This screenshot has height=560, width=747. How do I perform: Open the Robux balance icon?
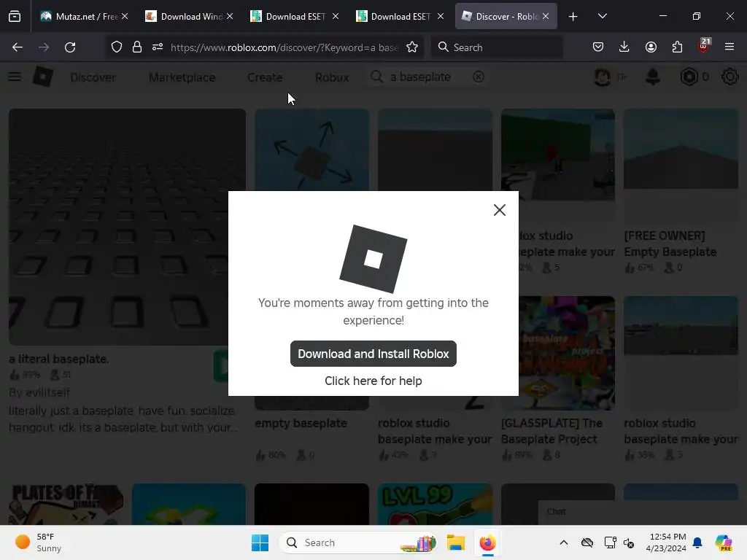coord(689,77)
